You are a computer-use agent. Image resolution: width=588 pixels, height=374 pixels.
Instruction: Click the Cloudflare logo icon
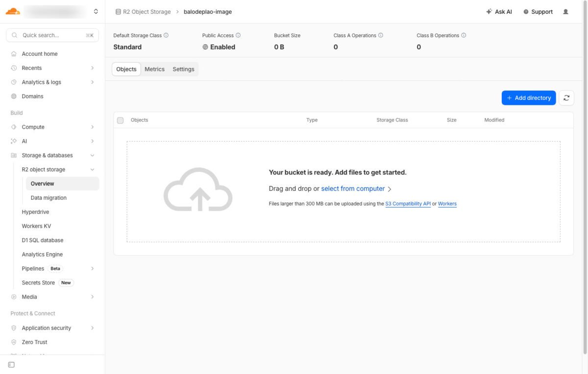13,11
